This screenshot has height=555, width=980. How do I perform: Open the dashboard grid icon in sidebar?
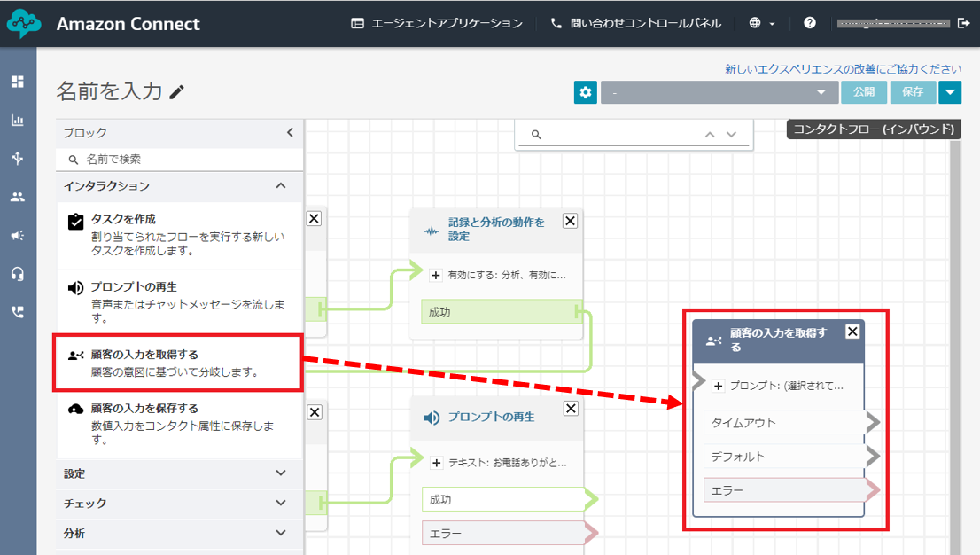18,82
